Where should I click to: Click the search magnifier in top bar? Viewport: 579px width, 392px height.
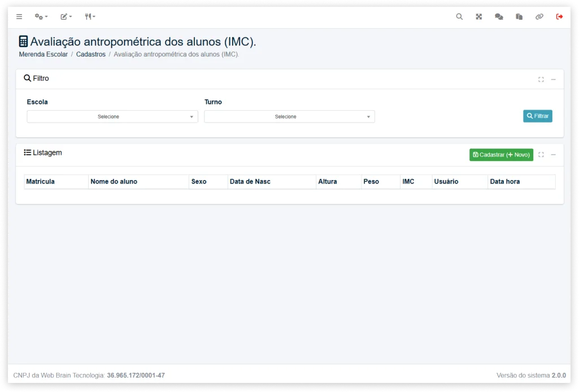point(459,16)
